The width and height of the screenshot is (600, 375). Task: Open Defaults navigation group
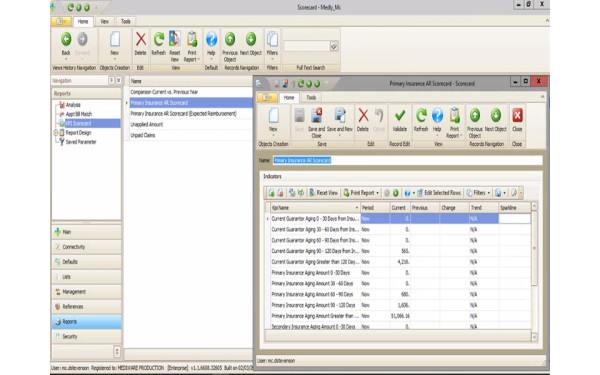[x=86, y=262]
